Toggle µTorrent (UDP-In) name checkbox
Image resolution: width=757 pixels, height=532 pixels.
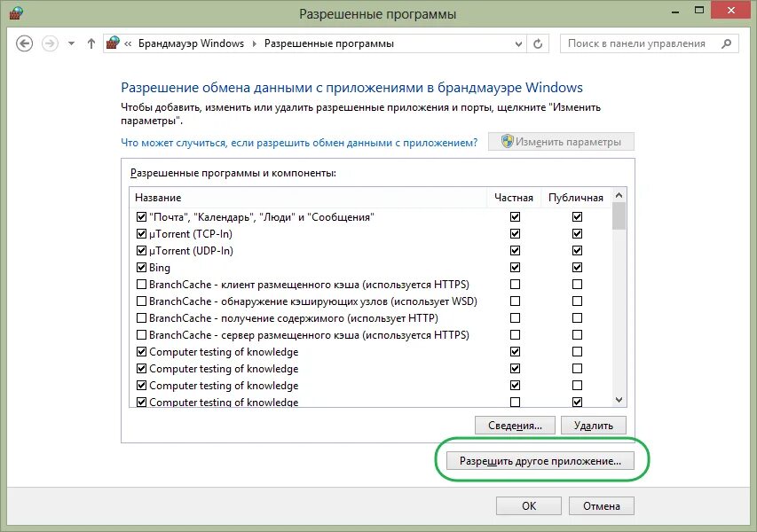tap(141, 250)
